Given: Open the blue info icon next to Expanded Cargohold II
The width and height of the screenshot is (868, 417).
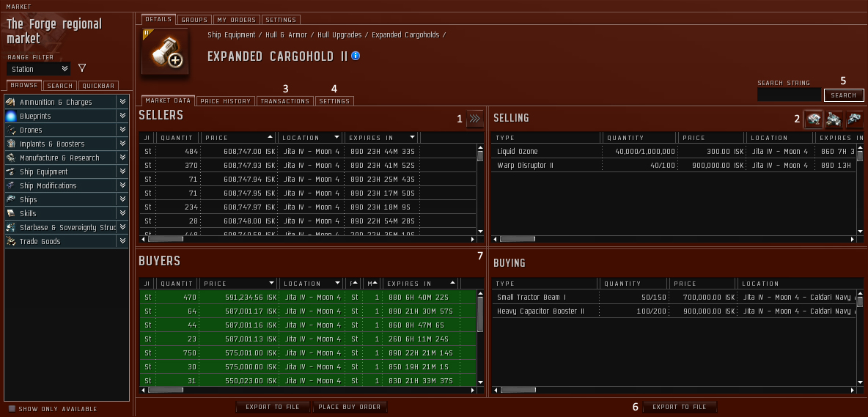Looking at the screenshot, I should point(356,56).
